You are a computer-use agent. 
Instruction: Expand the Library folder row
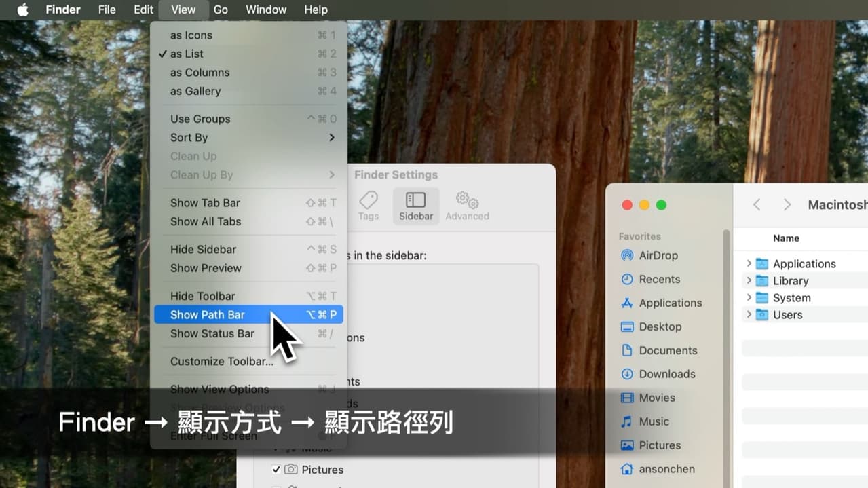[749, 280]
